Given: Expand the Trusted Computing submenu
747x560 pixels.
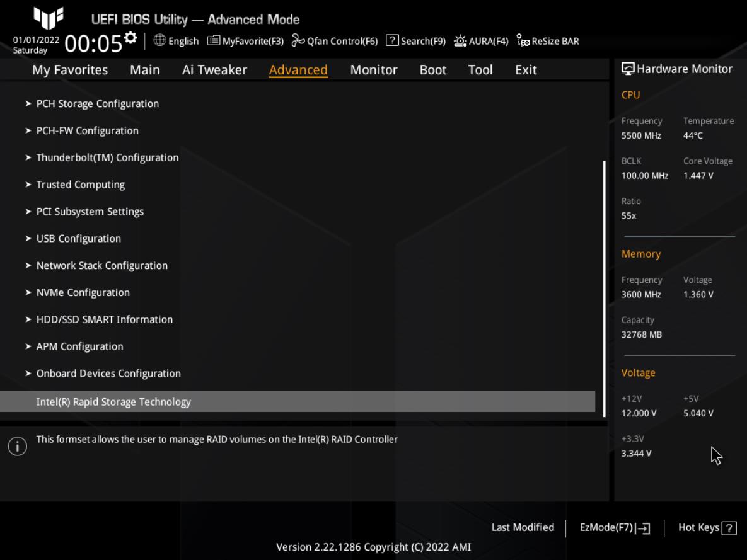Looking at the screenshot, I should coord(80,185).
